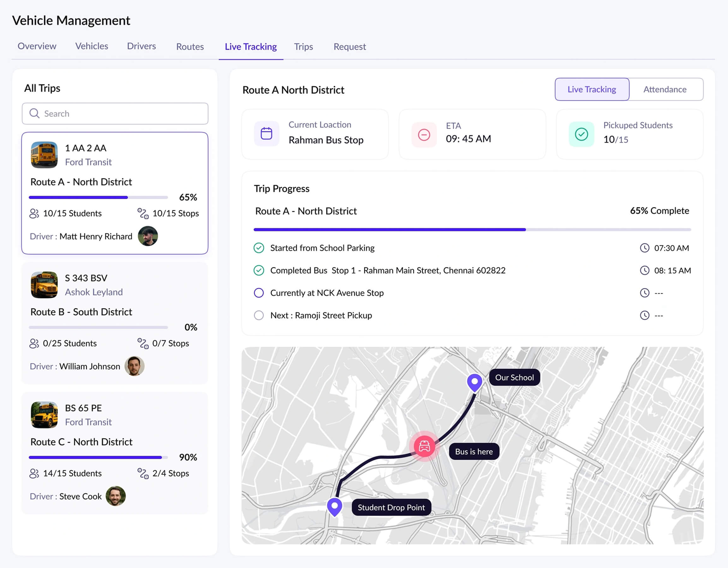Click the pink ETA minus-circle icon

[x=424, y=135]
